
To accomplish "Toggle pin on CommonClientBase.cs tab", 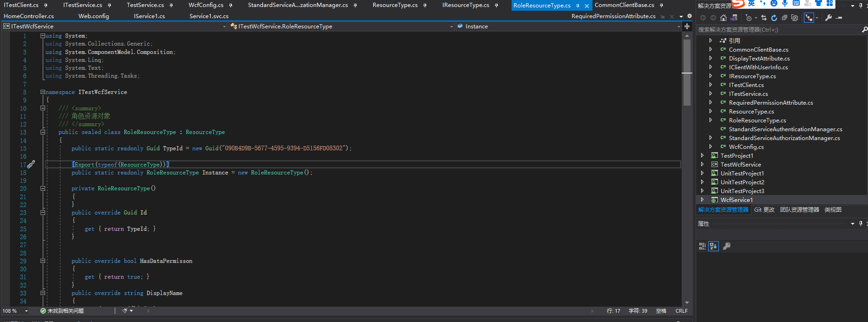I will 661,5.
